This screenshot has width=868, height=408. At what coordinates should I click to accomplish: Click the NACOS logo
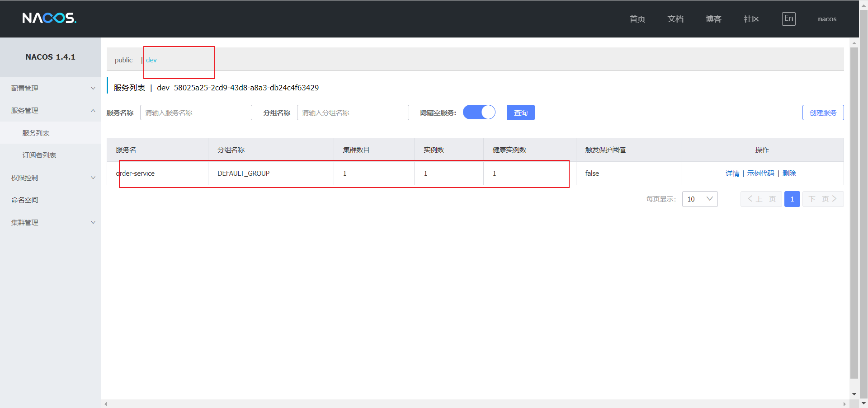tap(49, 18)
